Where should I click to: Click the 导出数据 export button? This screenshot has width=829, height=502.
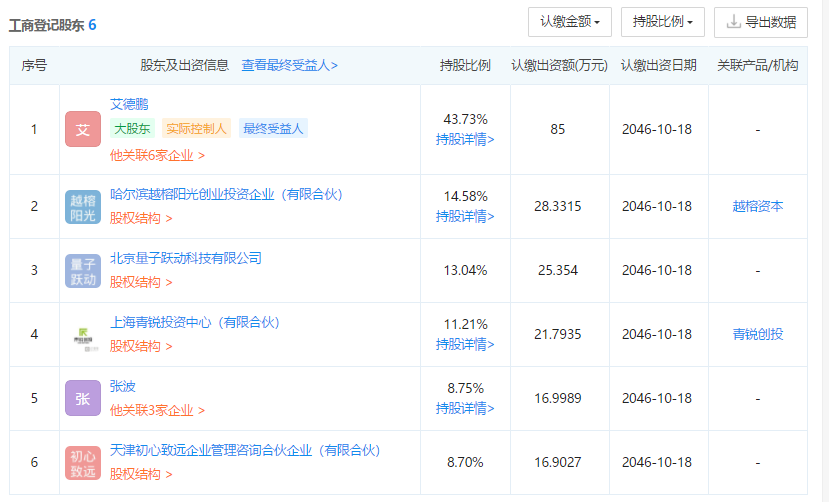pos(762,22)
